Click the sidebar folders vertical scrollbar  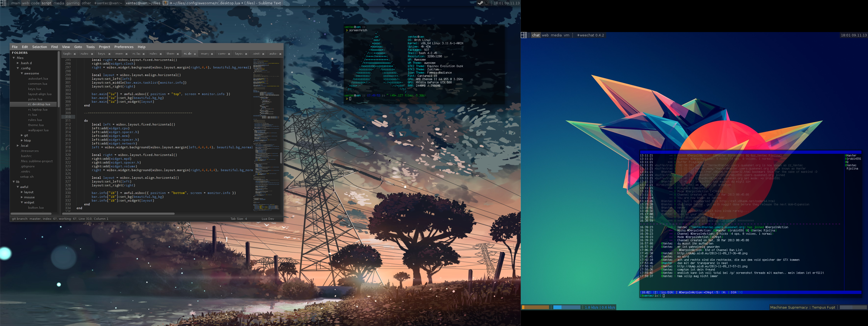[x=59, y=79]
